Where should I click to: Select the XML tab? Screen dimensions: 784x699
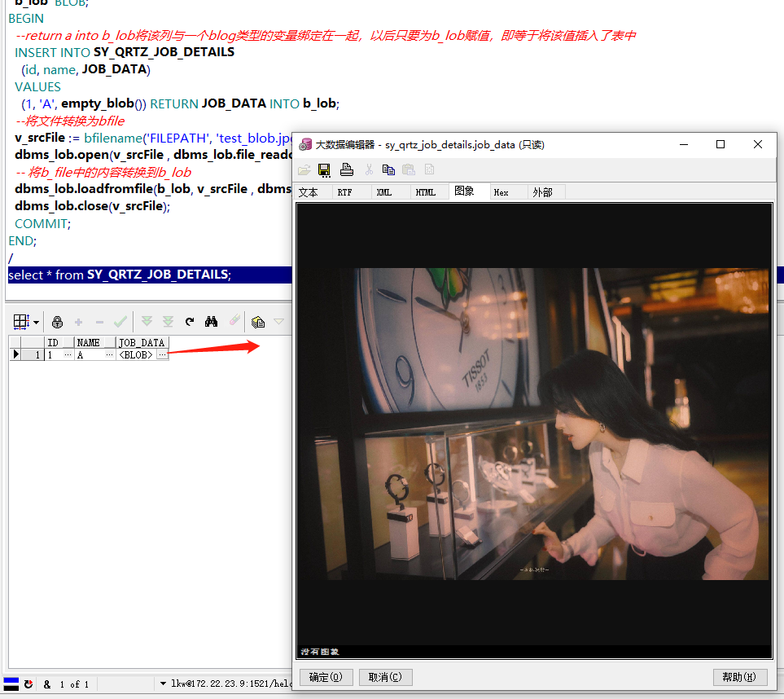(384, 192)
